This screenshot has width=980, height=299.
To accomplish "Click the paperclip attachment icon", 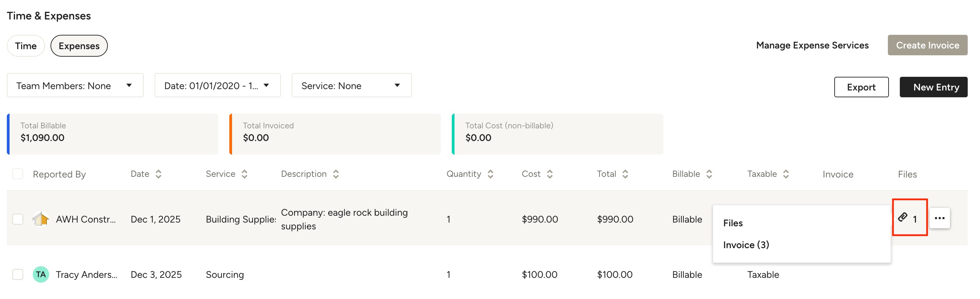I will coord(903,217).
